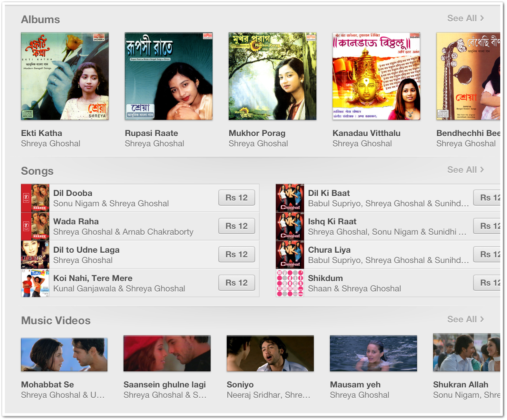Open the Saansein ghulne lagi video thumbnail
Viewport: 507px width, 420px height.
tap(167, 353)
